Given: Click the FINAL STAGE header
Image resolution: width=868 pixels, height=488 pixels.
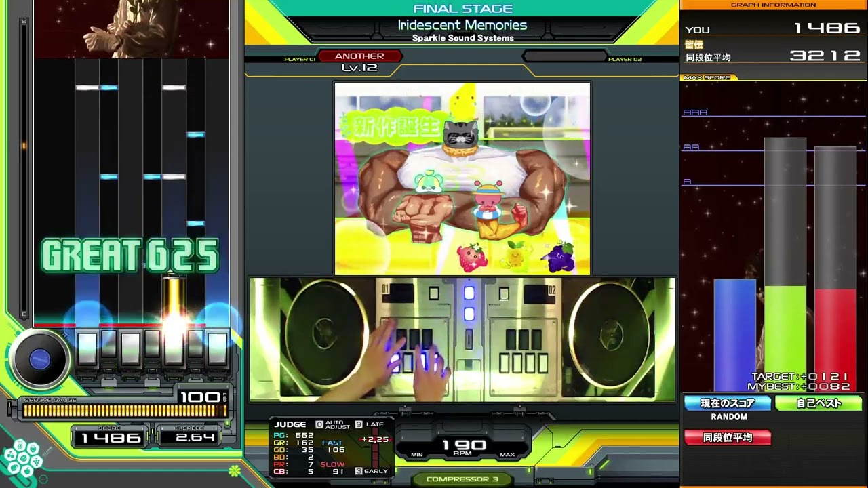Looking at the screenshot, I should click(463, 9).
